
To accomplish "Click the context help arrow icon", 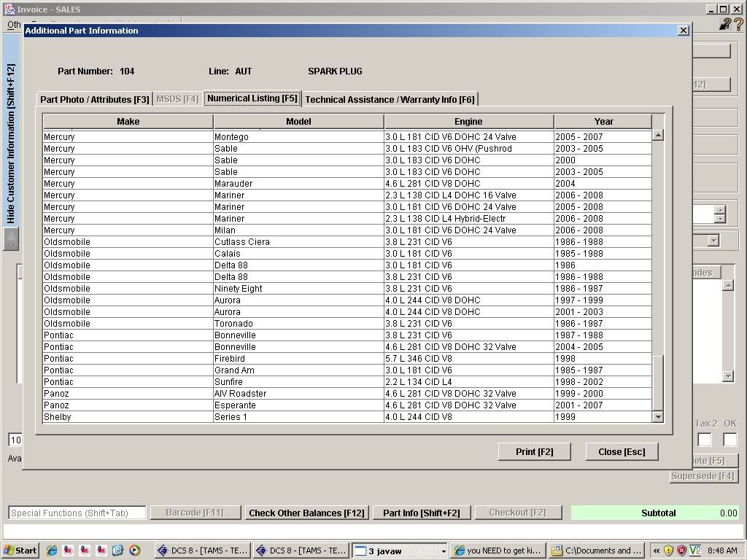I will (x=725, y=23).
